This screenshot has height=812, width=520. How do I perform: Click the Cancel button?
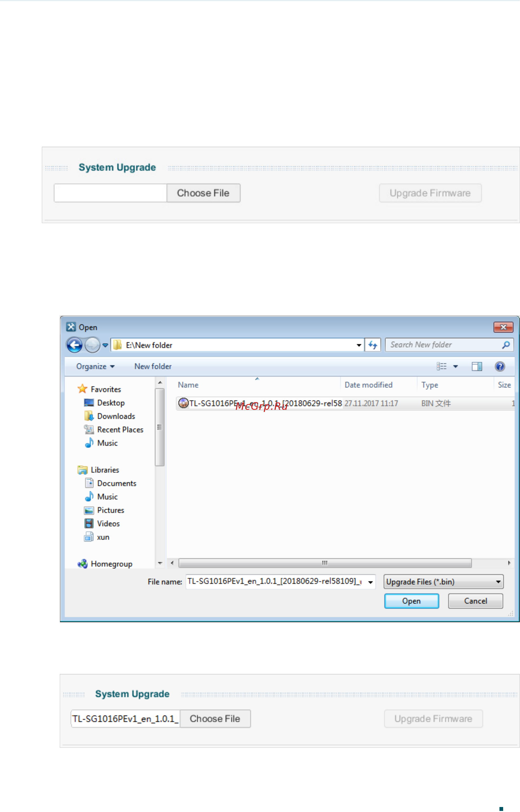tap(475, 601)
